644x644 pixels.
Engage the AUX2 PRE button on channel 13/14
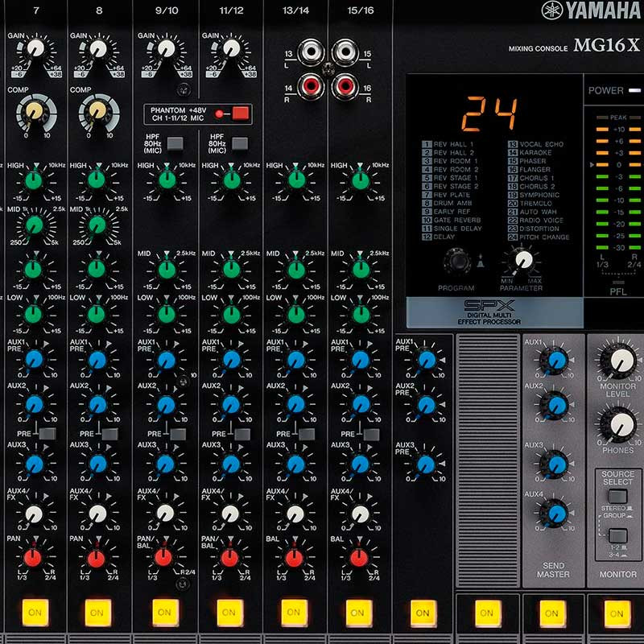[307, 434]
